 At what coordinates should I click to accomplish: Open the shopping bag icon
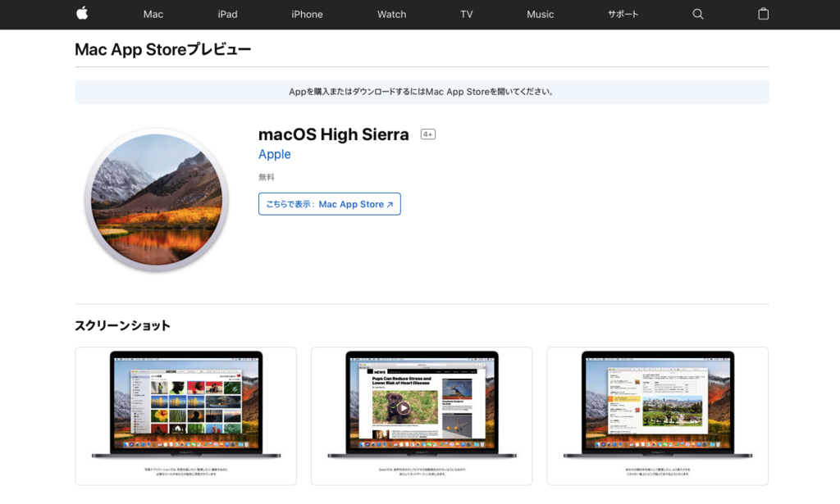[764, 14]
